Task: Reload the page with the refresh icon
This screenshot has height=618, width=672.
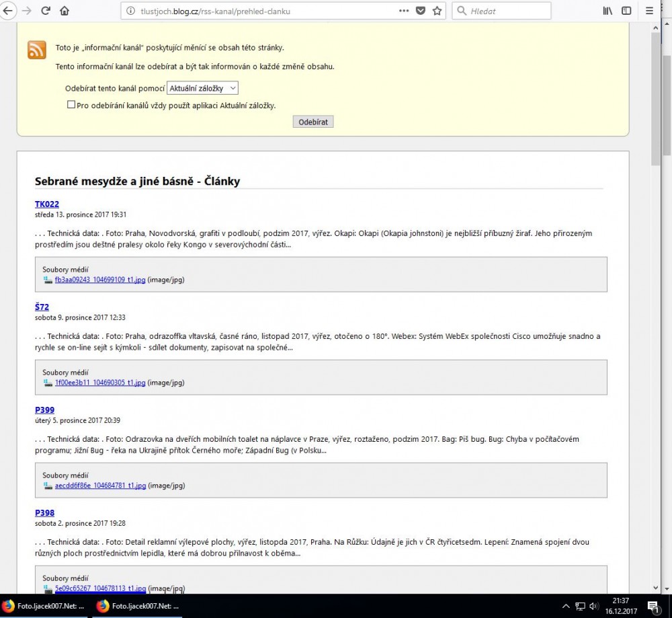Action: 46,11
